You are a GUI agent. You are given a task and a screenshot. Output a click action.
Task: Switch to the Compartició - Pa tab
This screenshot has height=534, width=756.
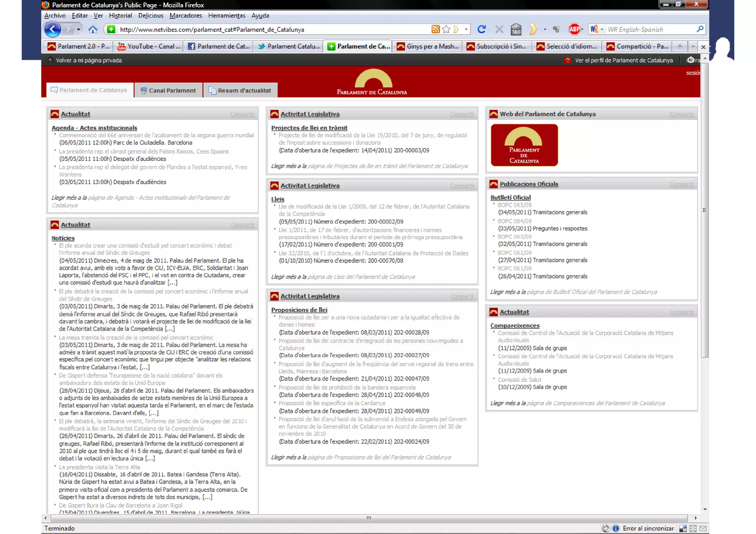638,46
